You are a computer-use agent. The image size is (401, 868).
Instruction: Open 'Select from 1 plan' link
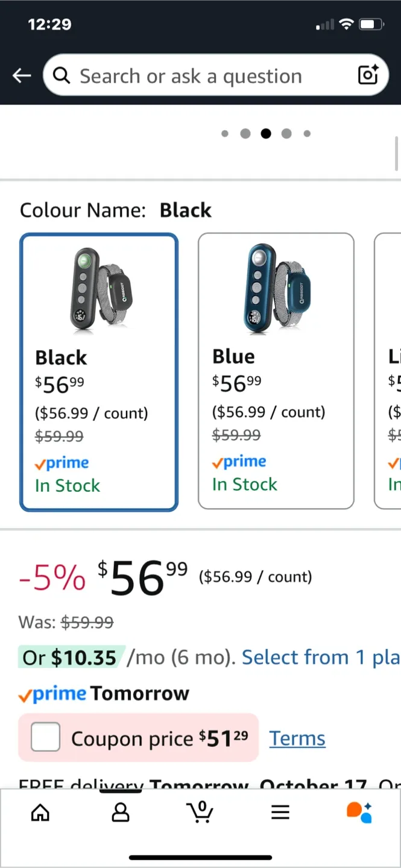coord(321,657)
